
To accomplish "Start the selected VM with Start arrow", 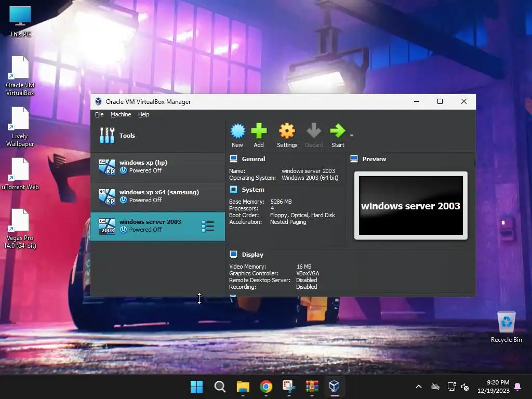I will [338, 135].
